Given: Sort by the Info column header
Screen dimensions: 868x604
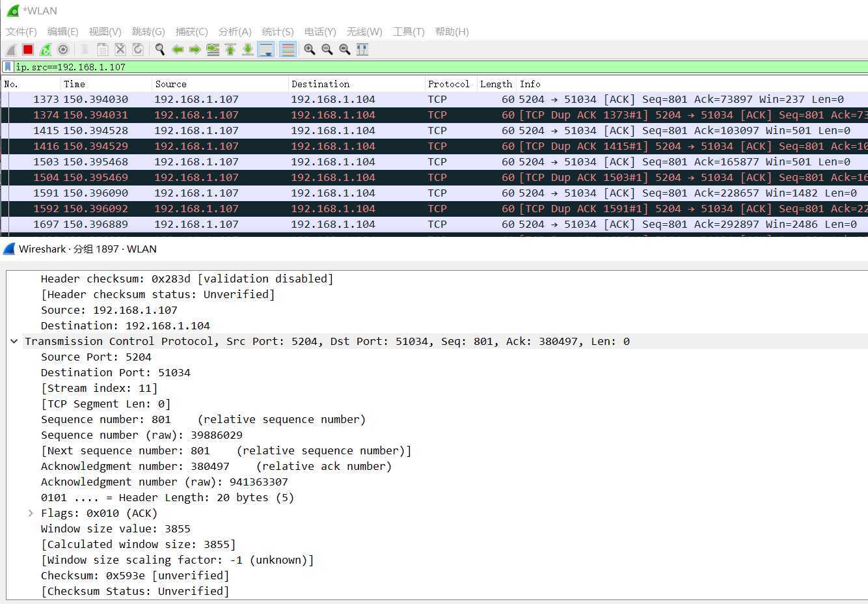Looking at the screenshot, I should [x=692, y=84].
